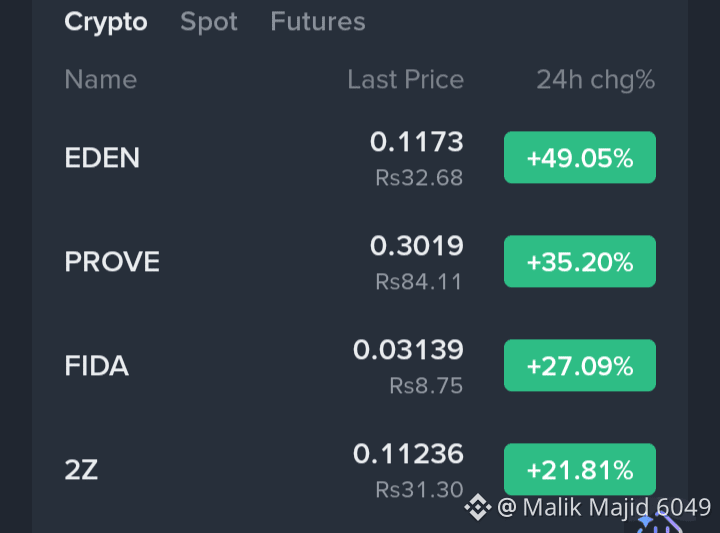The image size is (720, 533).
Task: Sort by 24h chg% column header
Action: point(596,79)
